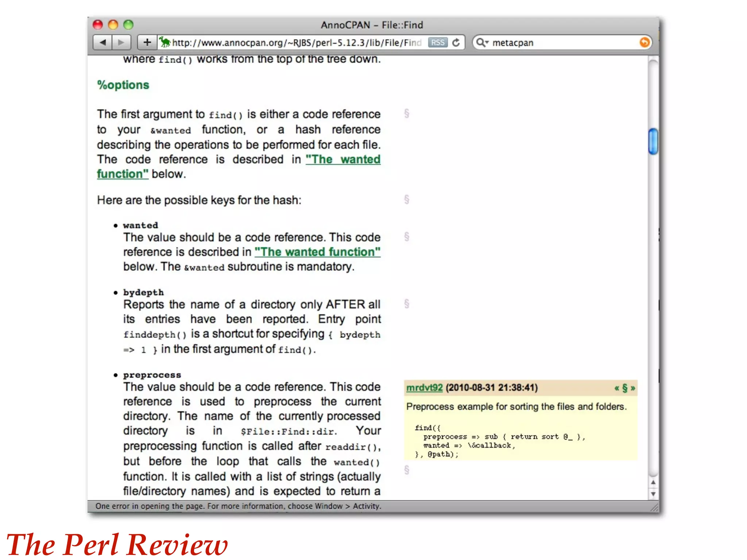
Task: Click the blue vertical scrollbar thumb
Action: 653,141
